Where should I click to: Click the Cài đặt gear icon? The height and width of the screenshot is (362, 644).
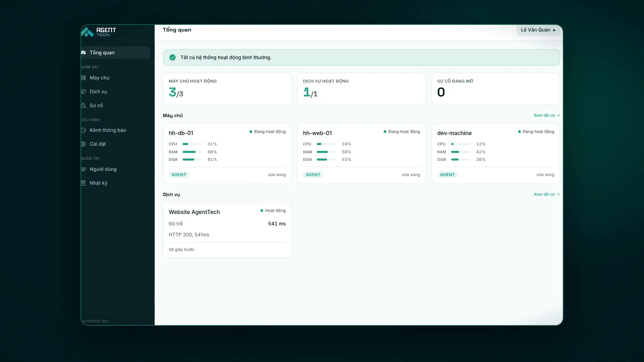coord(84,144)
